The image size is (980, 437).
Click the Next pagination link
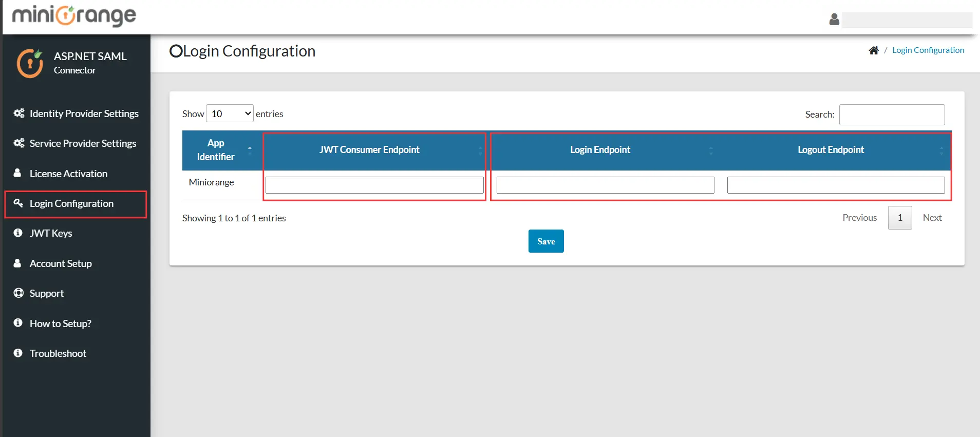click(932, 218)
